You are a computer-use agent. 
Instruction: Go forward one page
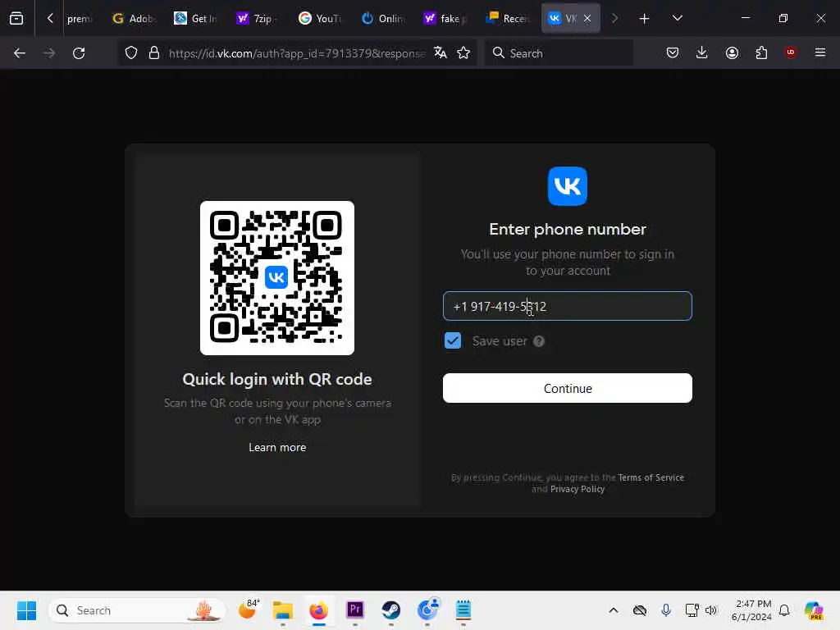coord(48,53)
